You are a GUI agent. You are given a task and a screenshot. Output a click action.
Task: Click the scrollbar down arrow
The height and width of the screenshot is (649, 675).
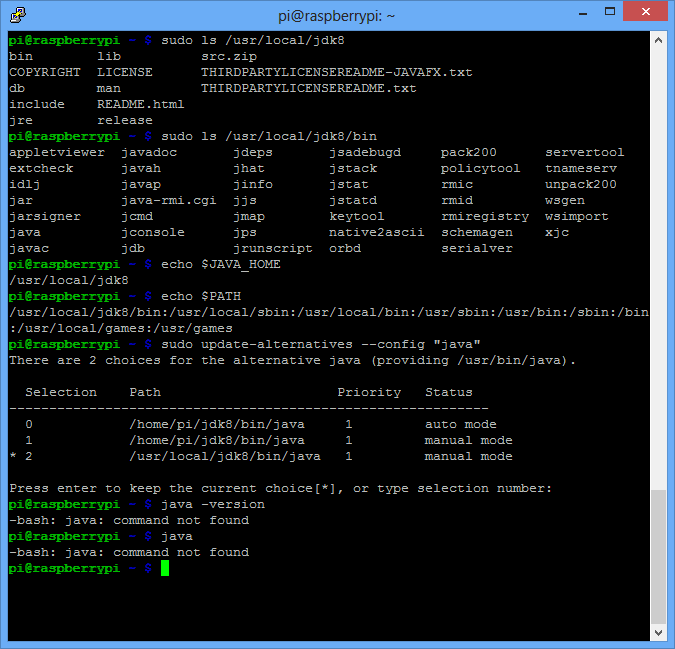pos(658,632)
